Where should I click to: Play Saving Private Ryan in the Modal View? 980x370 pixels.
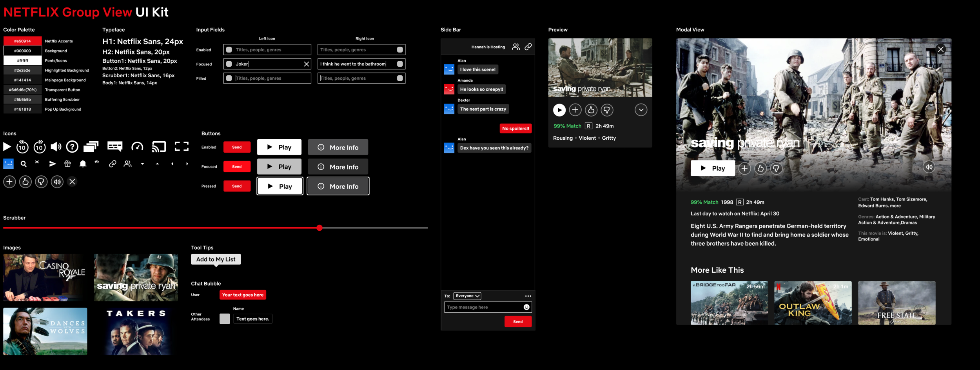(x=713, y=168)
